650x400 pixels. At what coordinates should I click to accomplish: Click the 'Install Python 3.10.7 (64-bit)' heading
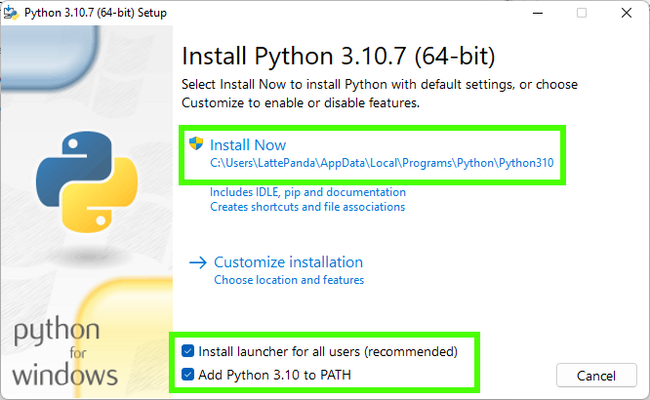[338, 56]
